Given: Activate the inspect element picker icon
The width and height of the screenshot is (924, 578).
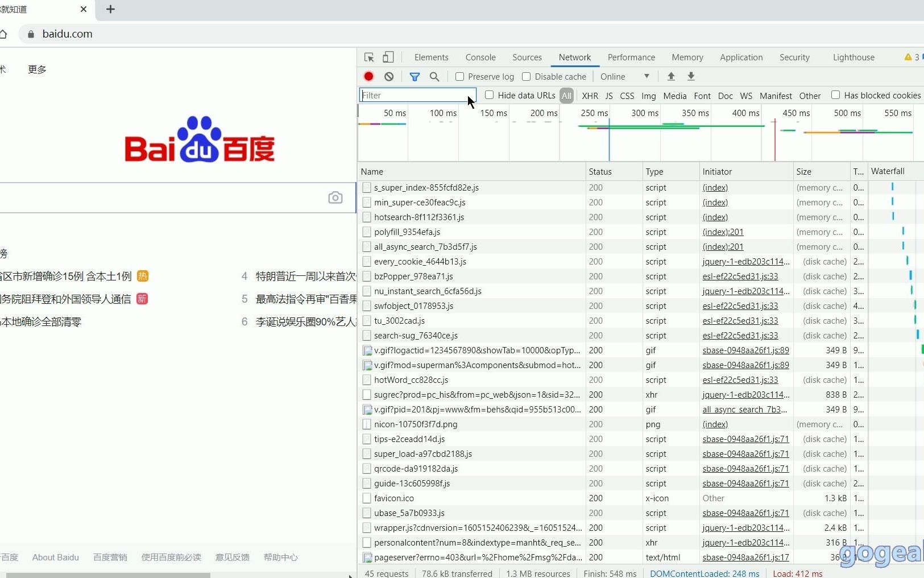Looking at the screenshot, I should click(369, 57).
